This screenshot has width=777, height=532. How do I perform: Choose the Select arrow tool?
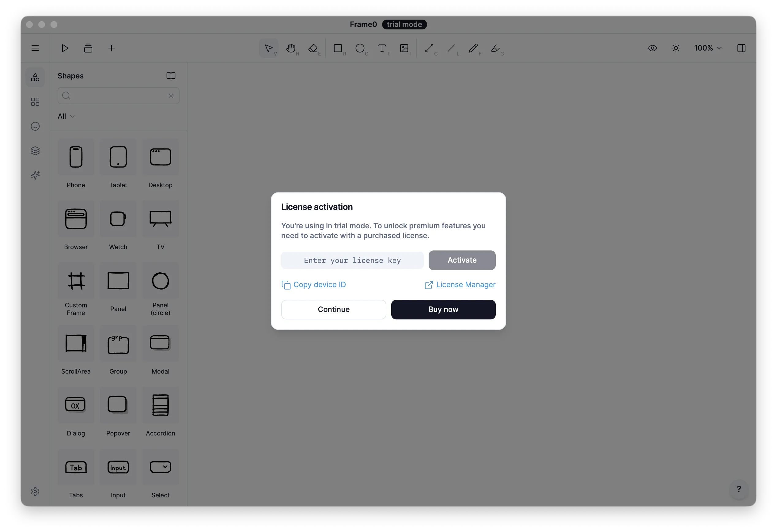click(268, 48)
